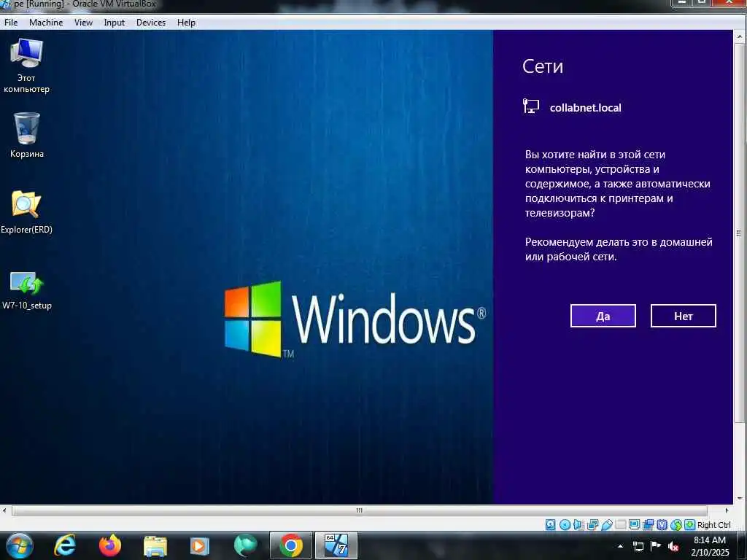The width and height of the screenshot is (747, 560).
Task: Click the audio icon in VirtualBox status bar
Action: tap(578, 525)
